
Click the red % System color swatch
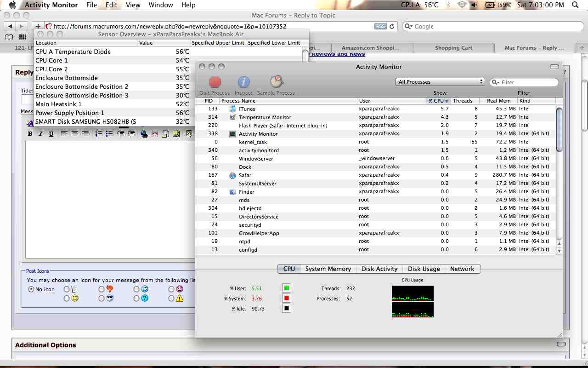point(287,299)
